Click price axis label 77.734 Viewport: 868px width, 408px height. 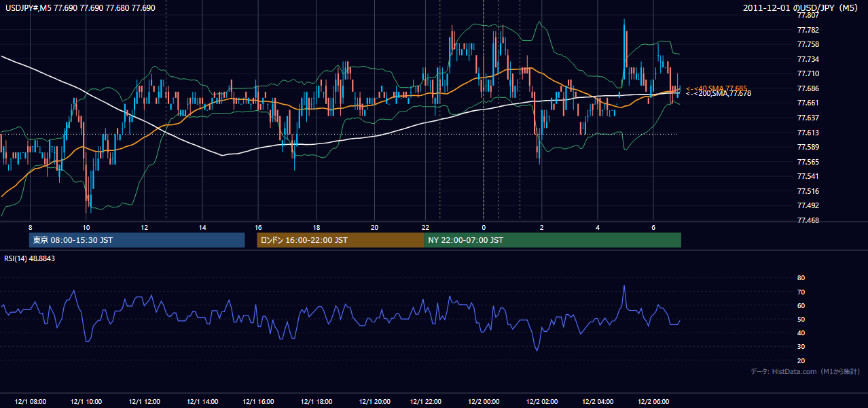click(809, 59)
